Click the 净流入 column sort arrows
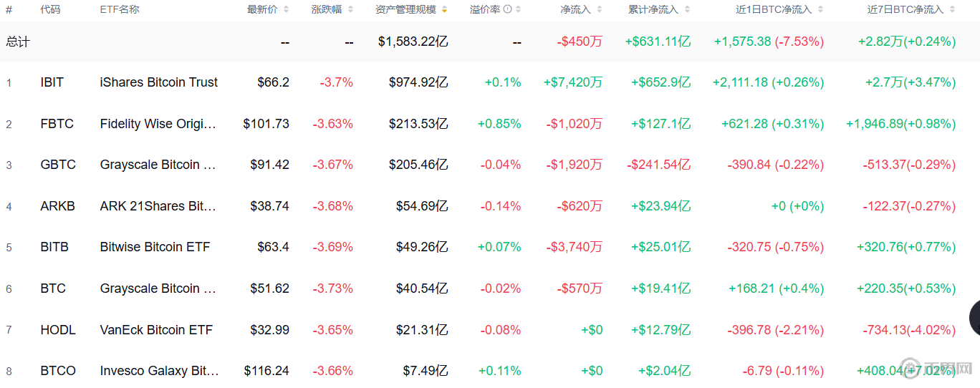Viewport: 980px width, 388px height. click(x=599, y=9)
